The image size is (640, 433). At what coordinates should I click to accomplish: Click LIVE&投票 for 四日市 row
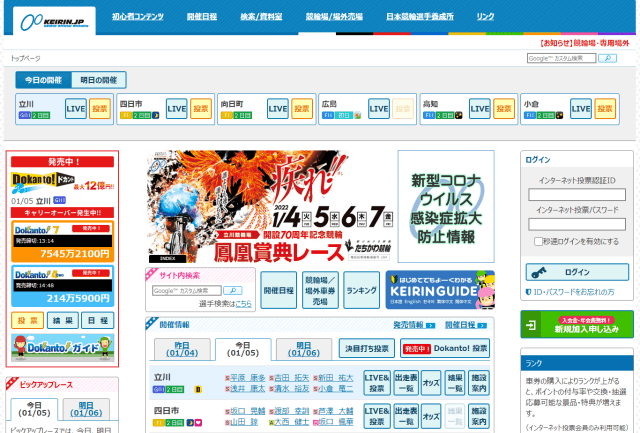pyautogui.click(x=377, y=416)
